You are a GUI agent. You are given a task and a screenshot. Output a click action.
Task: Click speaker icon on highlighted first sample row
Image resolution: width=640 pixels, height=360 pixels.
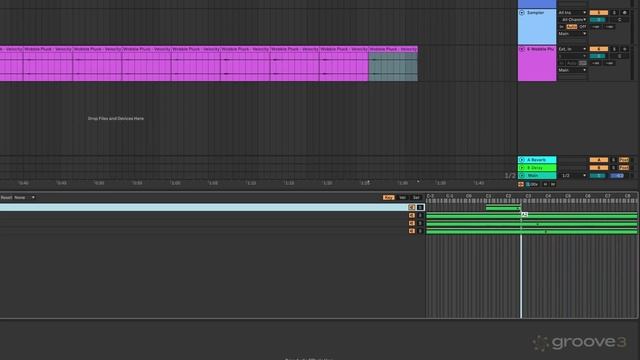pyautogui.click(x=412, y=207)
